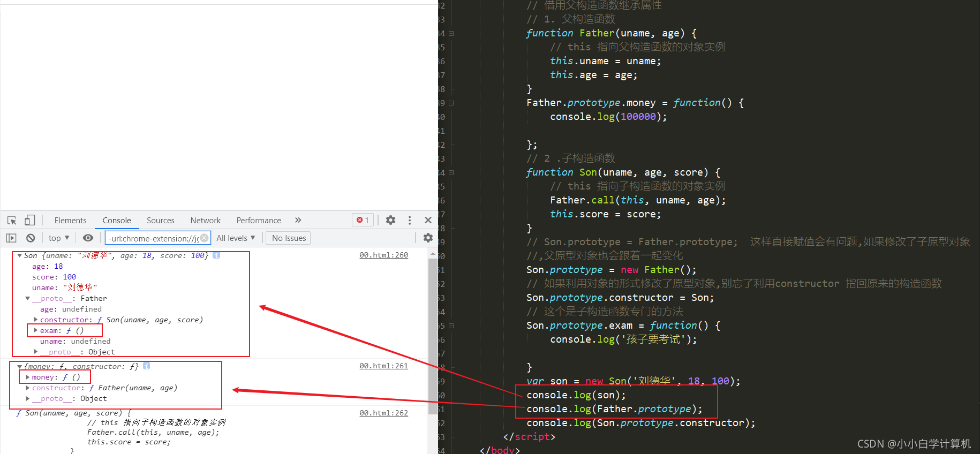Click 'uname: undefined' under Father proto

point(76,341)
